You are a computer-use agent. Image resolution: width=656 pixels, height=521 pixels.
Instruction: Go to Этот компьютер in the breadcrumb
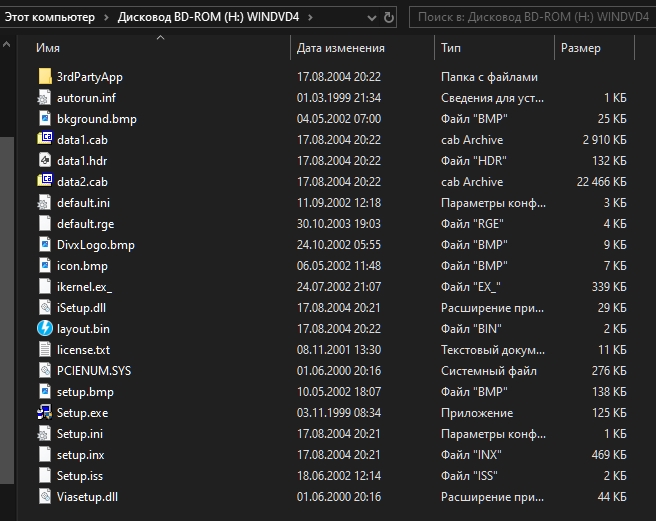(x=49, y=17)
